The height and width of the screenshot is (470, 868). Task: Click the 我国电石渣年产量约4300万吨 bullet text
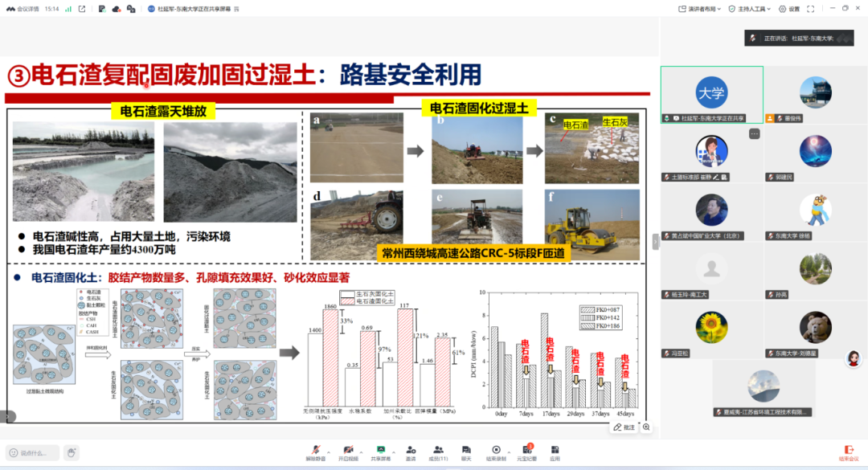click(104, 250)
